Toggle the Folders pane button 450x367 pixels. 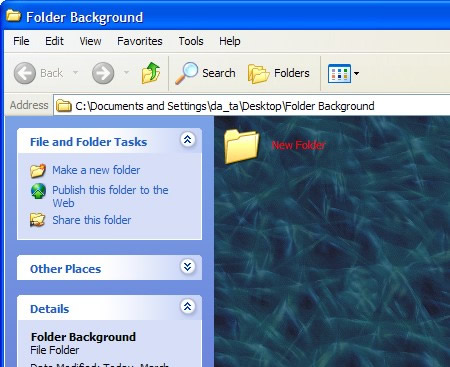point(279,73)
